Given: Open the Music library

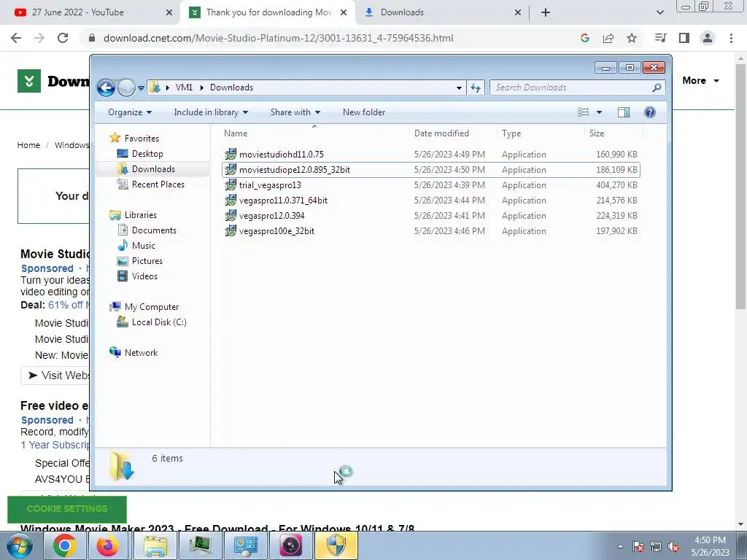Looking at the screenshot, I should [x=143, y=245].
